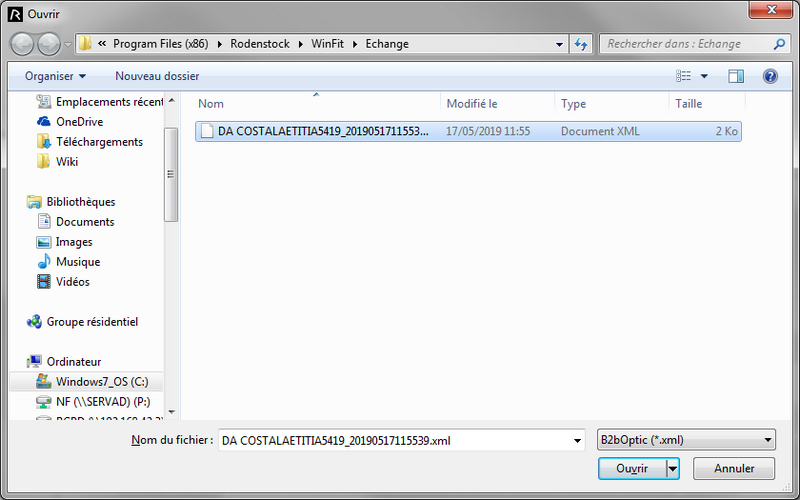Expand arrow after Program Files (x86)
The image size is (800, 500).
tap(220, 44)
